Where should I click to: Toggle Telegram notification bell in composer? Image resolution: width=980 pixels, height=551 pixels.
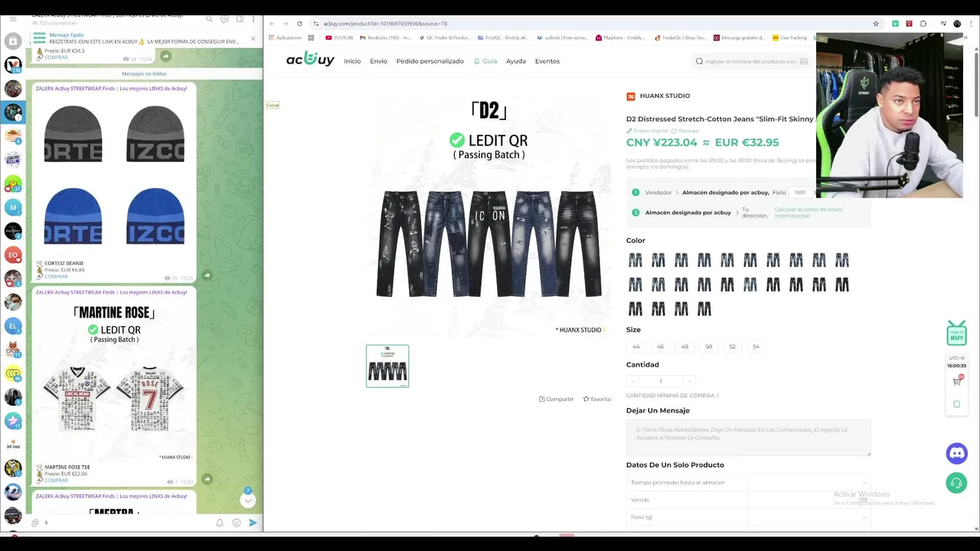click(x=220, y=523)
